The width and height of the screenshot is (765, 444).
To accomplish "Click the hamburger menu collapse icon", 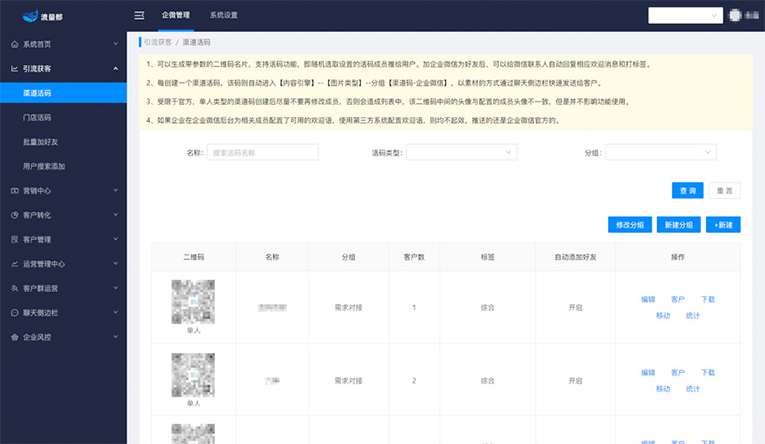I will point(139,16).
